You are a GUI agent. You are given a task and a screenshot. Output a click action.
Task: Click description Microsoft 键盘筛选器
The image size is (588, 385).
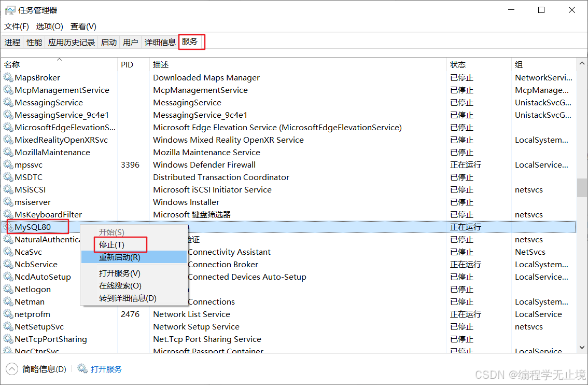[x=192, y=215]
